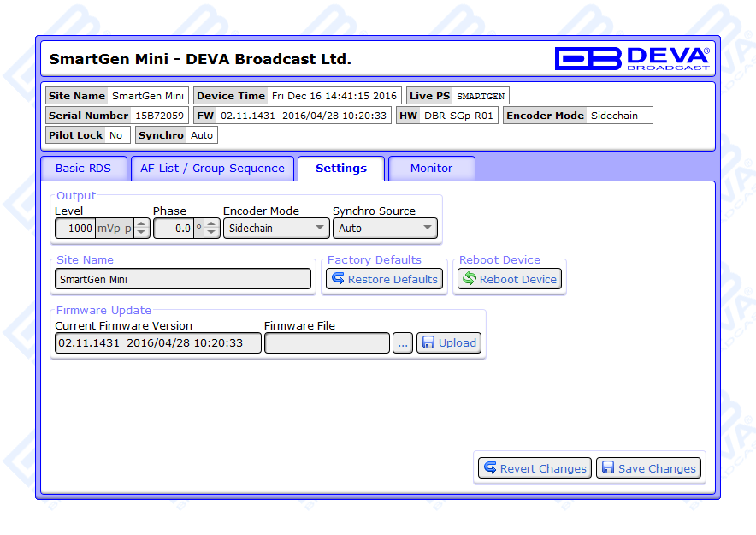Open the firmware file browse (...) button

[x=403, y=343]
